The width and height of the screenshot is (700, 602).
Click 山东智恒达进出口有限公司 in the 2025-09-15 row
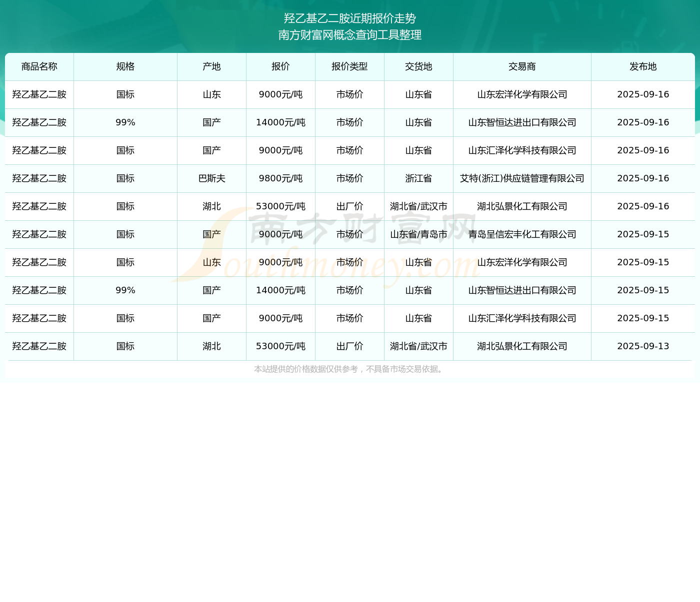(522, 290)
